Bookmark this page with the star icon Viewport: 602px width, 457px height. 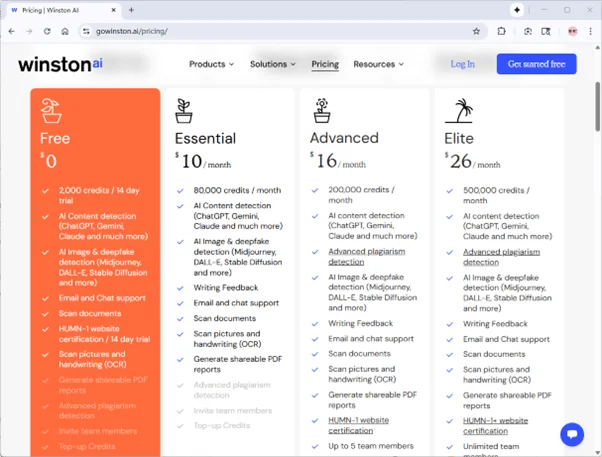(477, 31)
